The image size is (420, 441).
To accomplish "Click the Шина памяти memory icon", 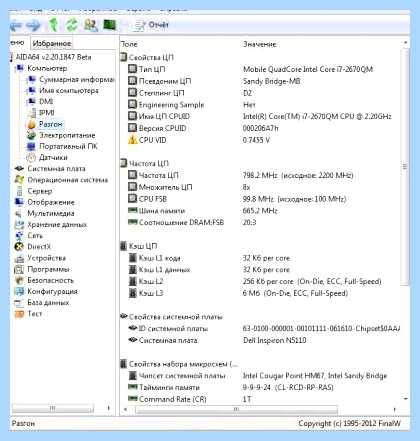I will (133, 211).
